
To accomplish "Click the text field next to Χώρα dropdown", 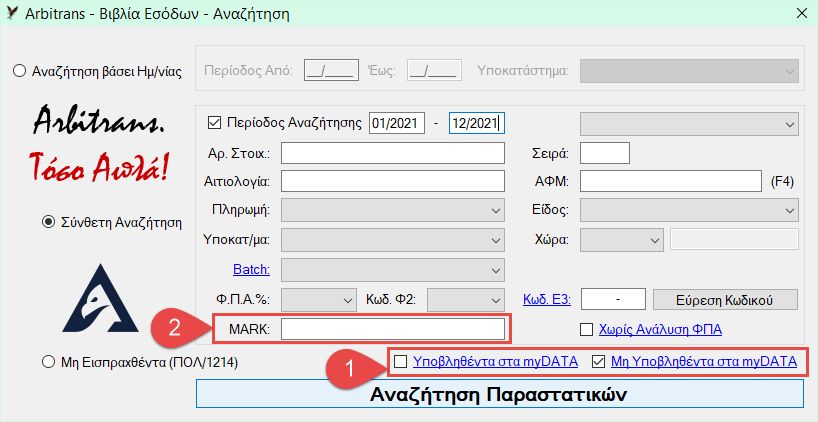I will point(735,240).
